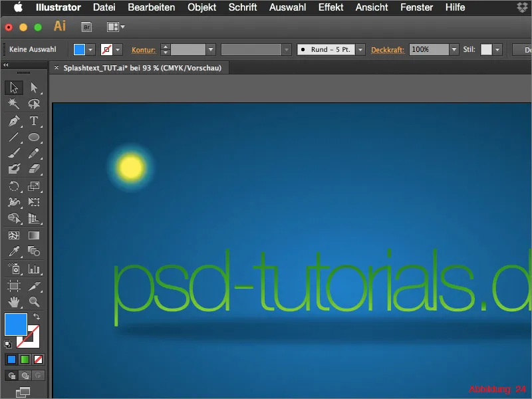Select the Mesh tool
The image size is (532, 399).
pyautogui.click(x=14, y=235)
